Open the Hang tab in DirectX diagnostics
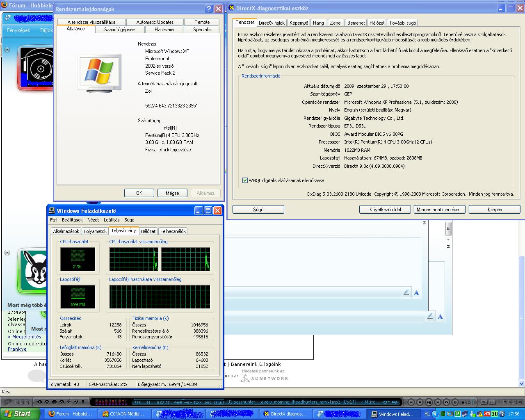The width and height of the screenshot is (525, 420). point(318,23)
